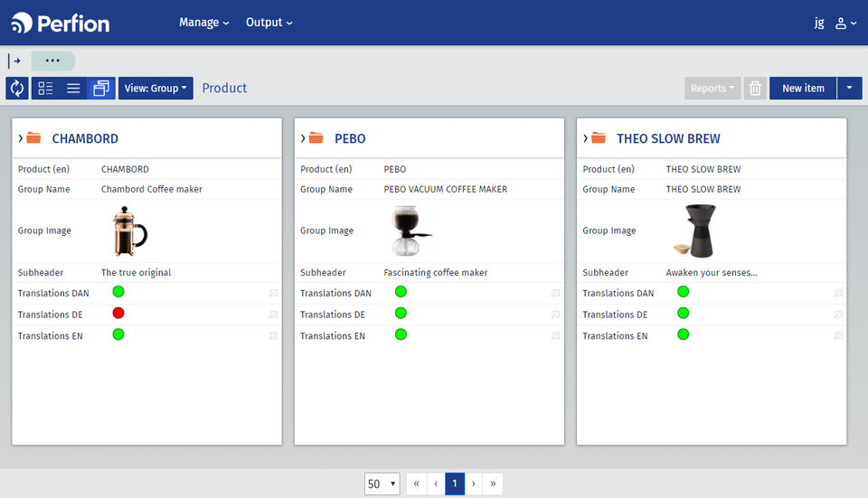This screenshot has width=868, height=498.
Task: Click the New item button
Action: click(x=803, y=88)
